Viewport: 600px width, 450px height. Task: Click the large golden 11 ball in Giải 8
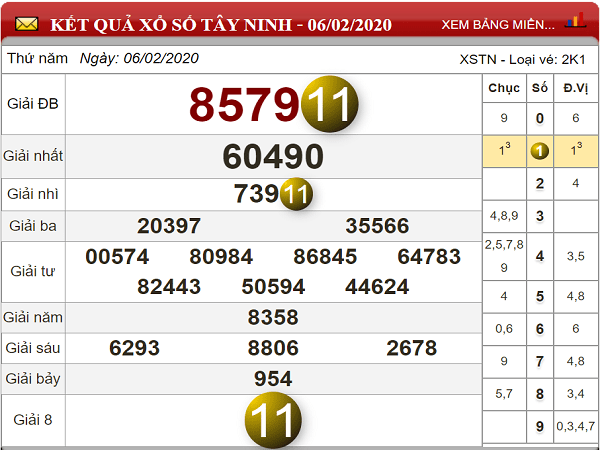tap(273, 420)
